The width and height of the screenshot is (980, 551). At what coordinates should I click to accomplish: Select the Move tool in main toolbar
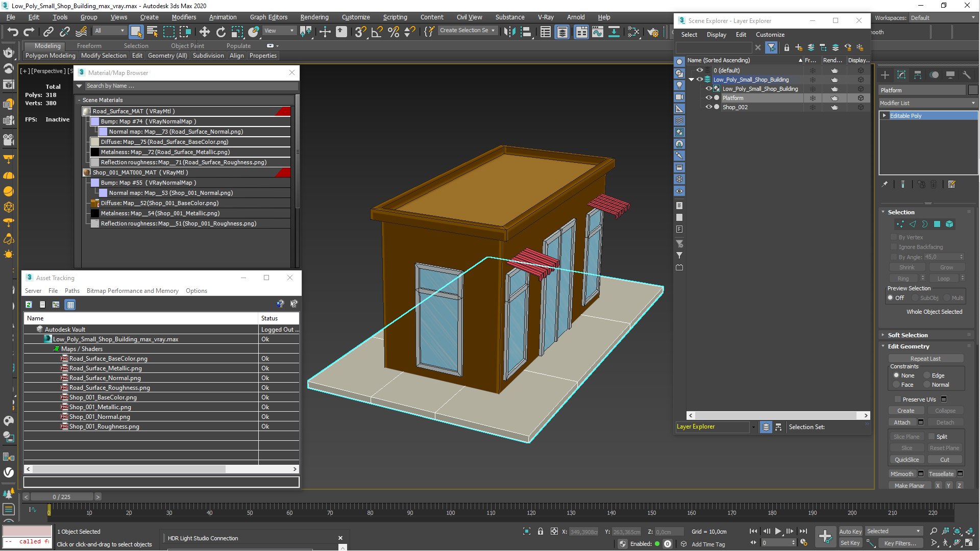click(204, 32)
